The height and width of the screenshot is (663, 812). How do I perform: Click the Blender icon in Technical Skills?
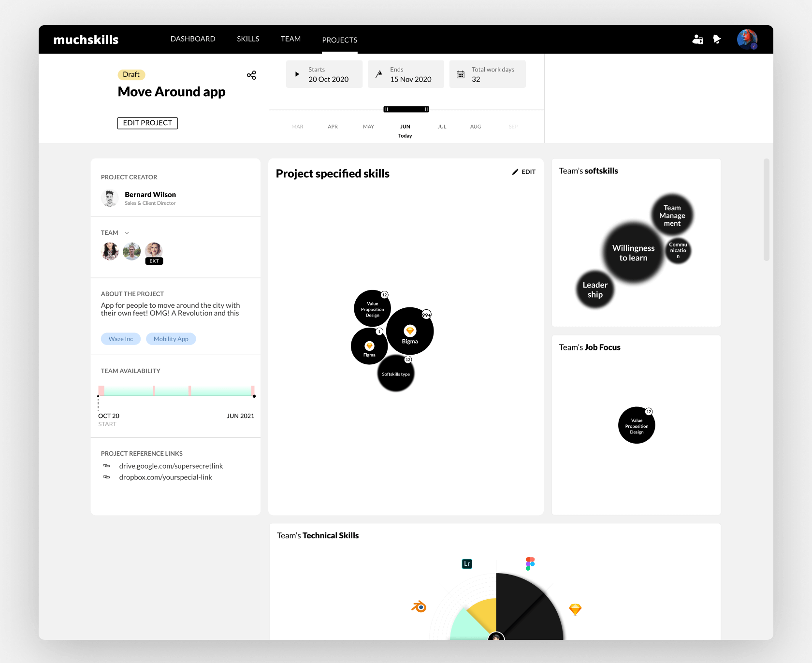point(419,606)
